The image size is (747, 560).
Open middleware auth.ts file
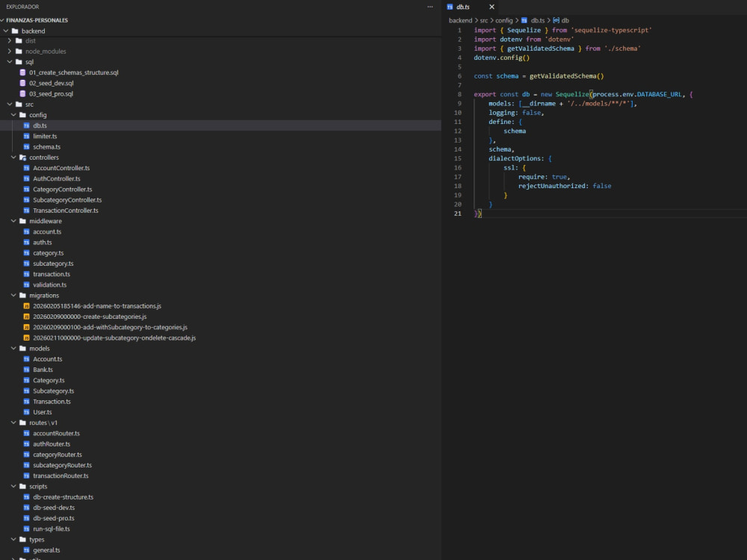pyautogui.click(x=43, y=243)
